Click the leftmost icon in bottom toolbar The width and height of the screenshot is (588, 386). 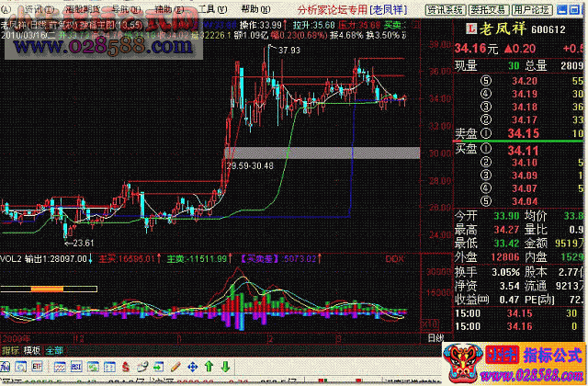coord(6,367)
